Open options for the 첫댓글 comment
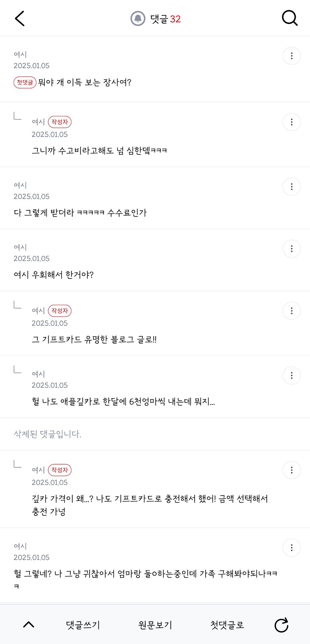This screenshot has height=644, width=310. [292, 56]
